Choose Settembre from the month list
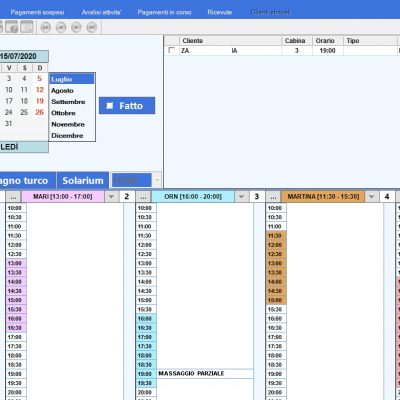This screenshot has width=400, height=400. 72,102
